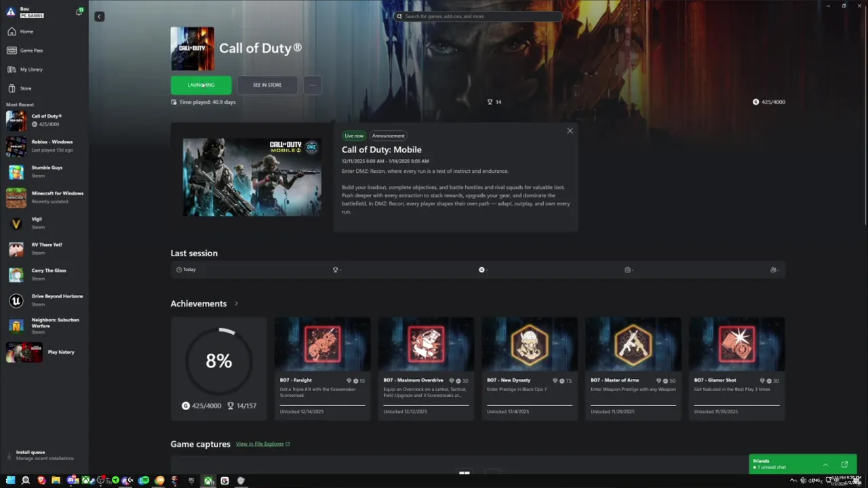This screenshot has width=868, height=488.
Task: Open Brave browser from taskbar
Action: pos(41,481)
